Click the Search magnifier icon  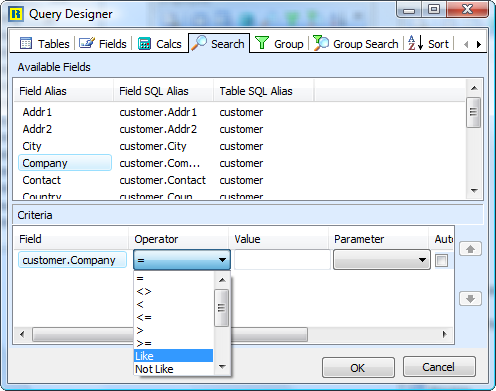(199, 43)
